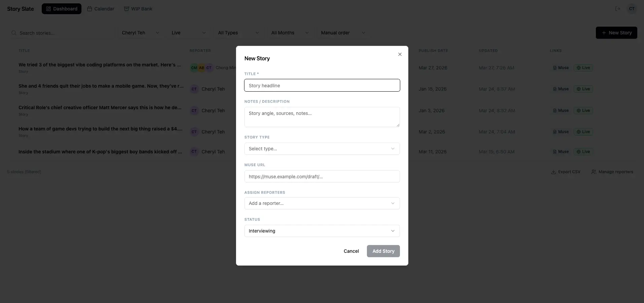Viewport: 644px width, 303px height.
Task: Close the New Story dialog with X
Action: click(400, 54)
